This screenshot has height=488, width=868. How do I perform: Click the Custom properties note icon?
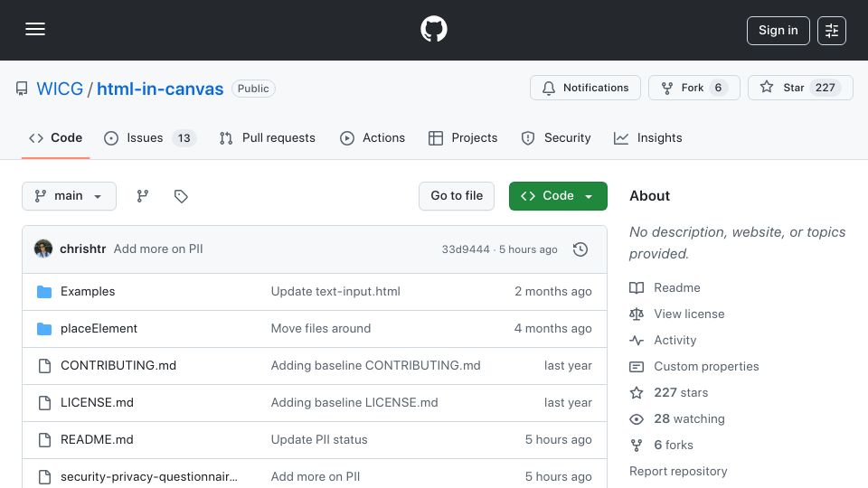pyautogui.click(x=637, y=366)
